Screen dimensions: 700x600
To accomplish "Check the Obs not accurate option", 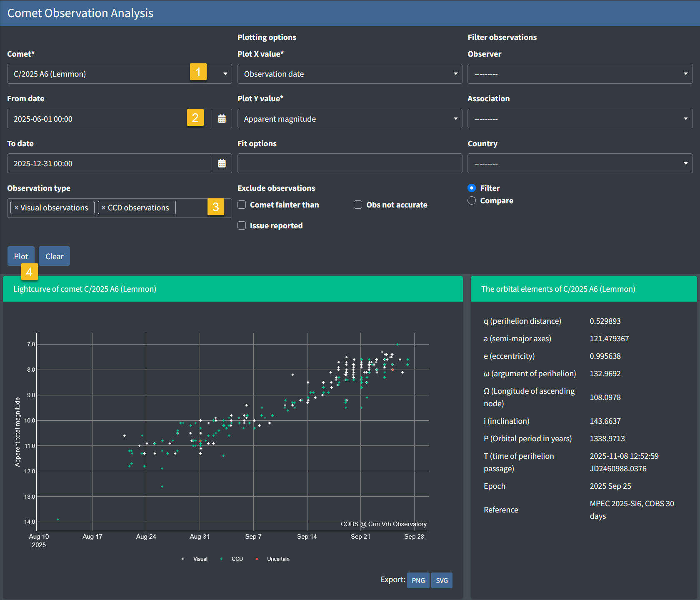I will 358,205.
